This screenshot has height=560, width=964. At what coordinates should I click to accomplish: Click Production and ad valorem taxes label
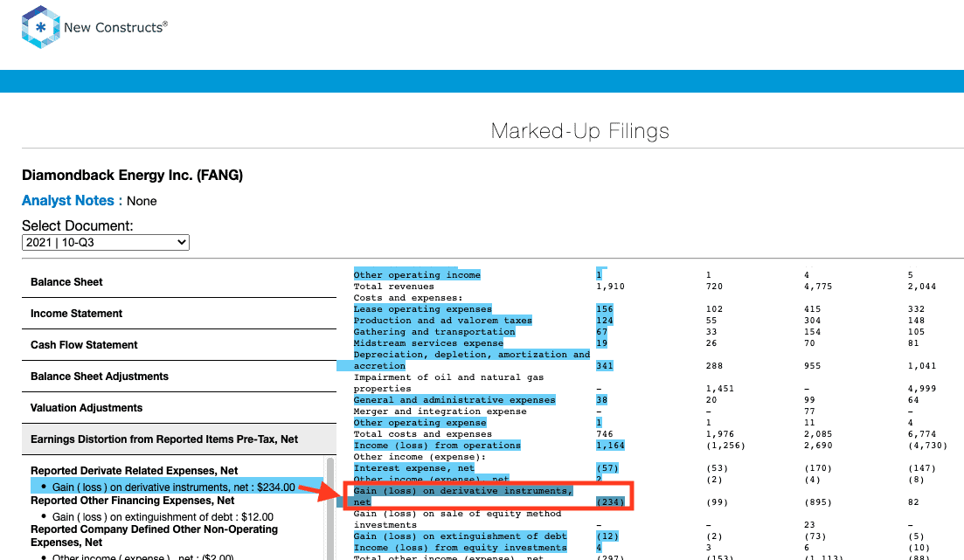click(442, 321)
